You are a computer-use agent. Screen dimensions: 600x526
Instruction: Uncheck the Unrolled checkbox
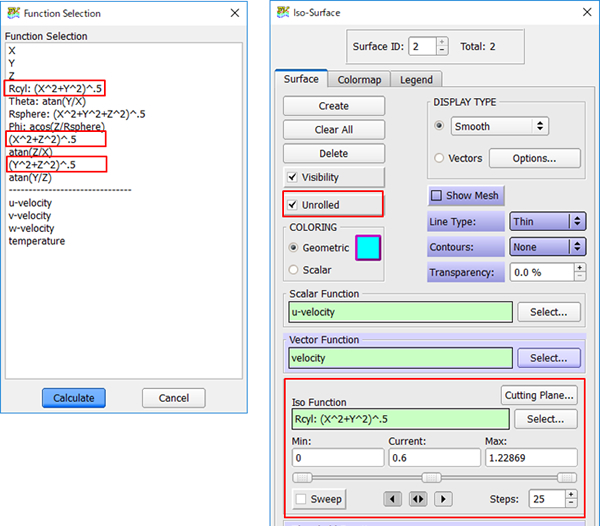pyautogui.click(x=294, y=205)
